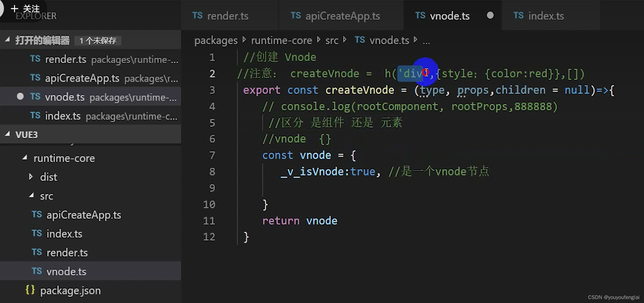Click the 'export' keyword on line 3

pos(262,90)
